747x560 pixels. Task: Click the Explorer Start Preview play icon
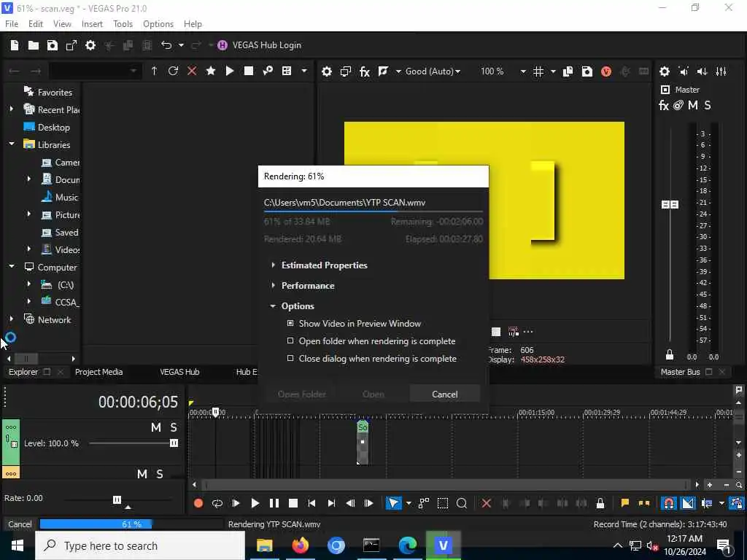pyautogui.click(x=230, y=71)
